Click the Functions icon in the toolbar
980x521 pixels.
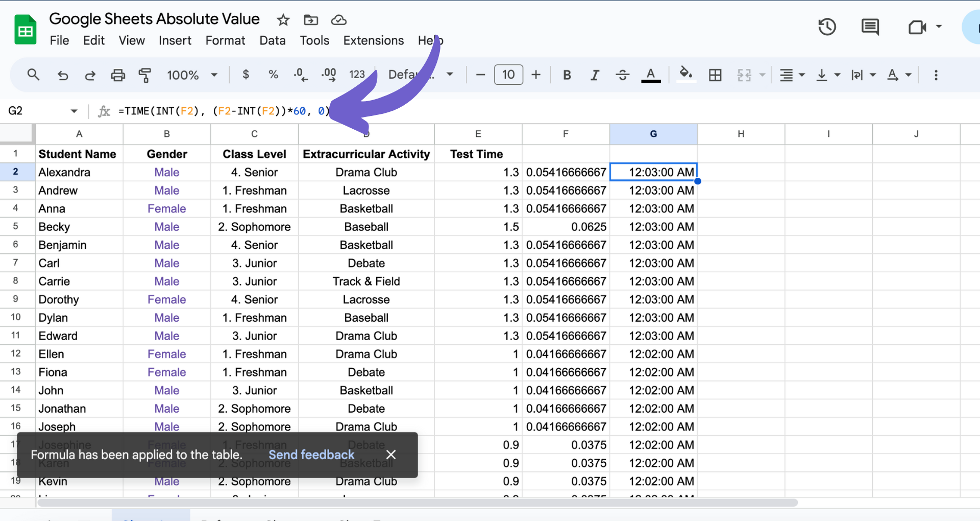pos(104,111)
